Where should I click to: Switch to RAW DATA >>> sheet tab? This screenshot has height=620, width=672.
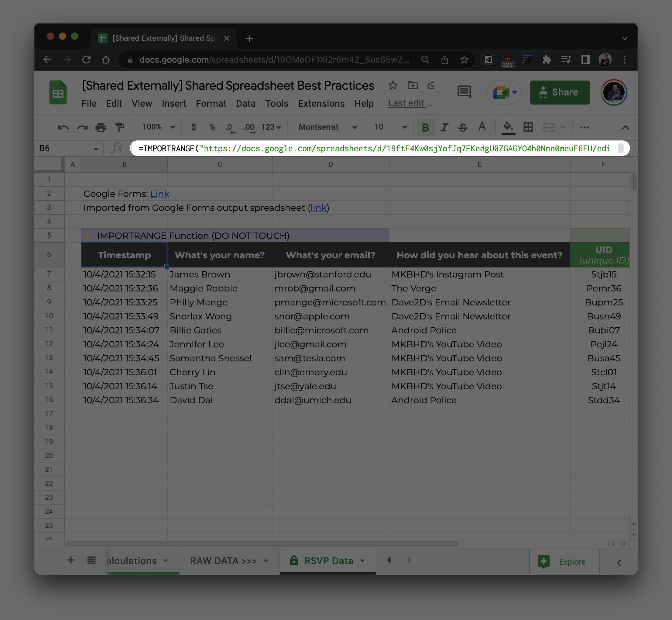click(223, 561)
